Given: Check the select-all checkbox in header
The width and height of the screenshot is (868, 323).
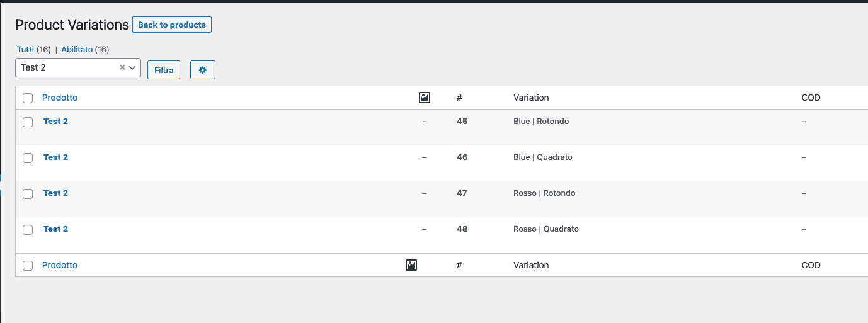Looking at the screenshot, I should pyautogui.click(x=28, y=98).
